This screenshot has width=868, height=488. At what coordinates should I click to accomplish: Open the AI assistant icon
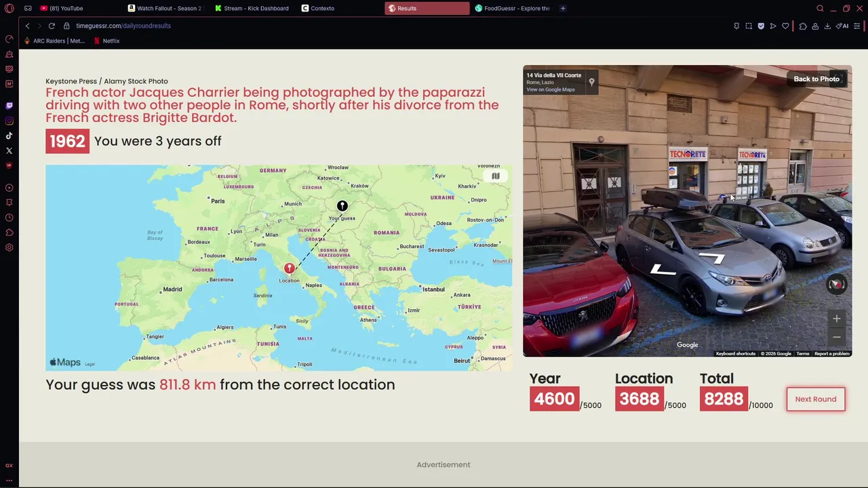[842, 26]
